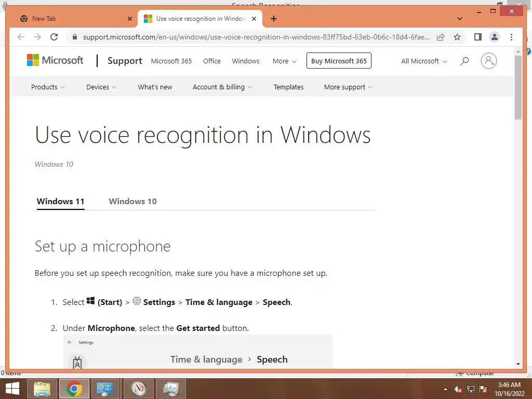Click Chrome icon in taskbar
The height and width of the screenshot is (399, 532).
74,389
